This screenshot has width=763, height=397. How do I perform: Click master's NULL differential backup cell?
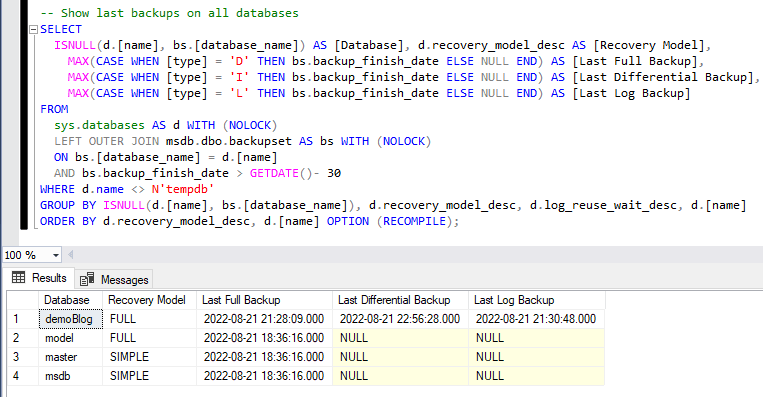point(400,357)
